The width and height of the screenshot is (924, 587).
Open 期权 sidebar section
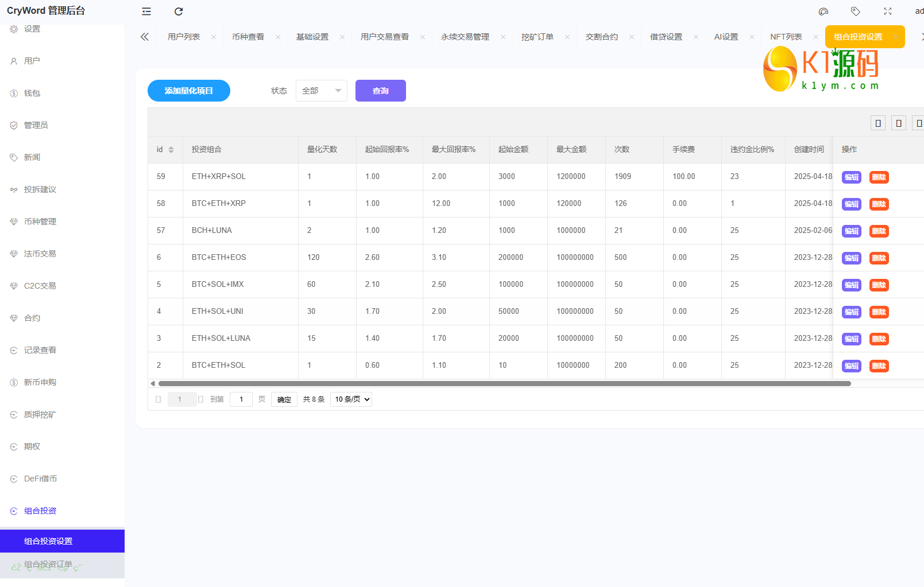coord(62,446)
